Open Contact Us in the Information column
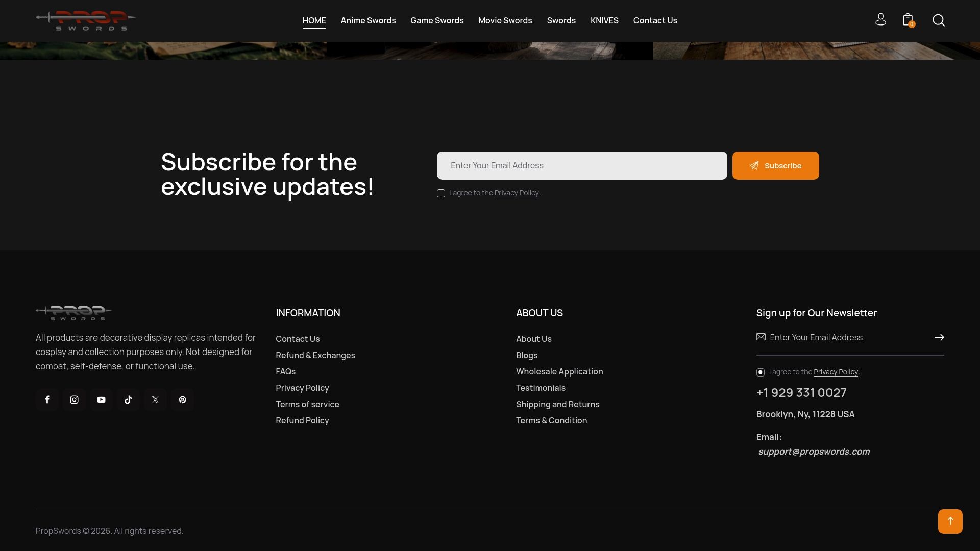Screen dimensions: 980x551 pyautogui.click(x=298, y=339)
